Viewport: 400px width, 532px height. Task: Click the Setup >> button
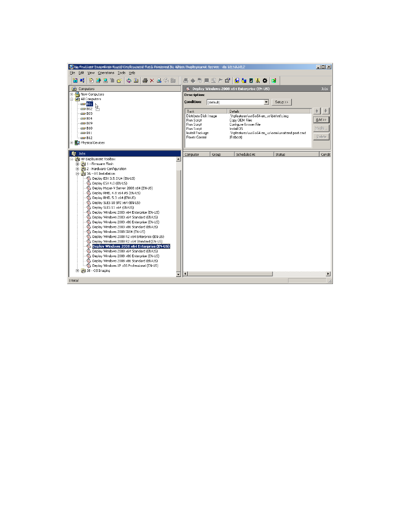(281, 102)
